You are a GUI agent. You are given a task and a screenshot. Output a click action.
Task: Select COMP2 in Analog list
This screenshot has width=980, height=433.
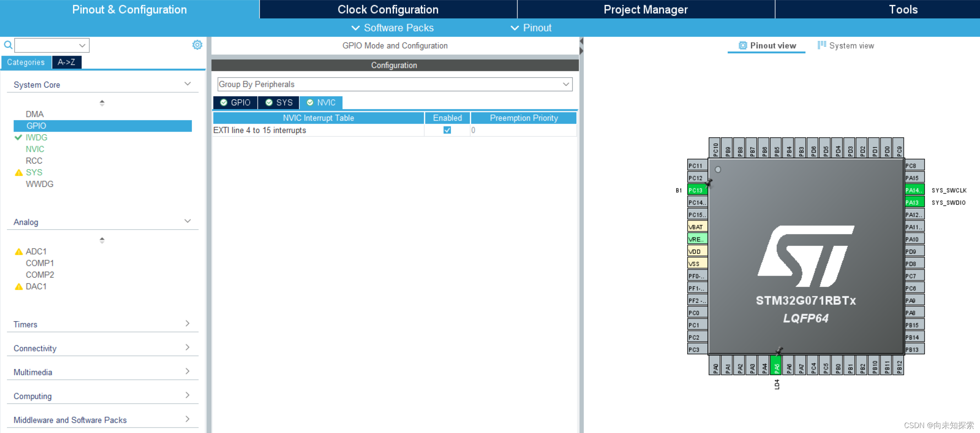pyautogui.click(x=40, y=275)
